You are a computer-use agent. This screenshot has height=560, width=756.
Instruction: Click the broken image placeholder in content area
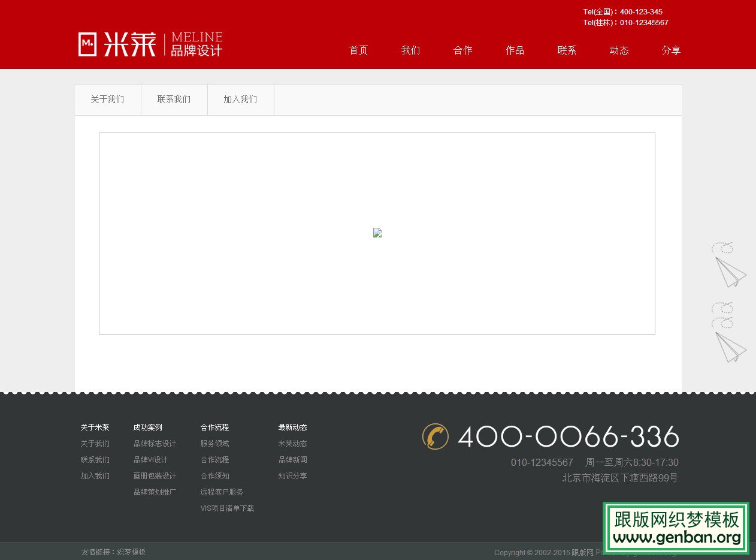point(377,233)
